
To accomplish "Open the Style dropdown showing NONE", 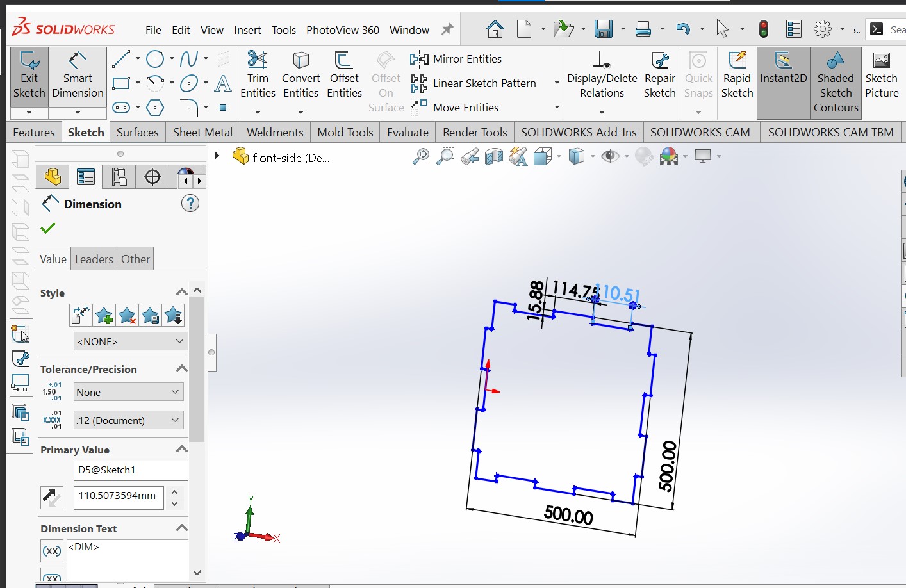I will click(131, 341).
